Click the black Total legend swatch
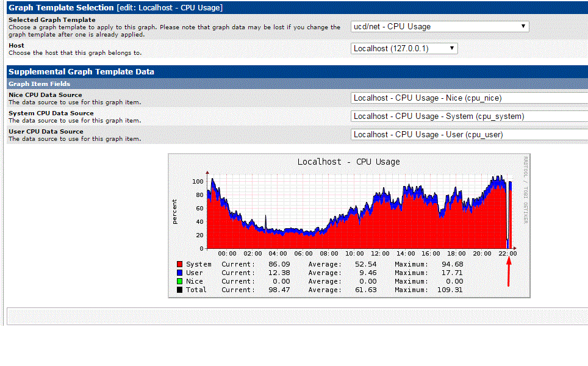The width and height of the screenshot is (588, 366). click(x=179, y=290)
